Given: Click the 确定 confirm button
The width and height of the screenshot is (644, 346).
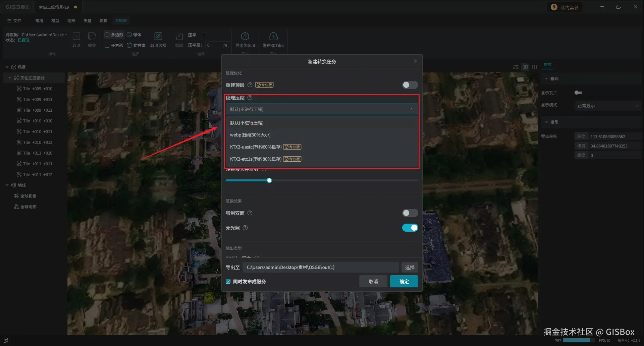Looking at the screenshot, I should (404, 281).
